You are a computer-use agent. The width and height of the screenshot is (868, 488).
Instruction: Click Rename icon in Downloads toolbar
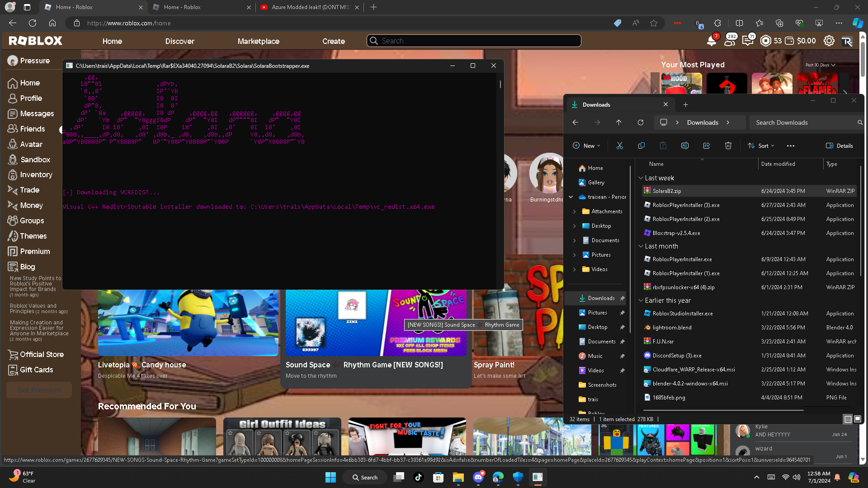(x=684, y=145)
